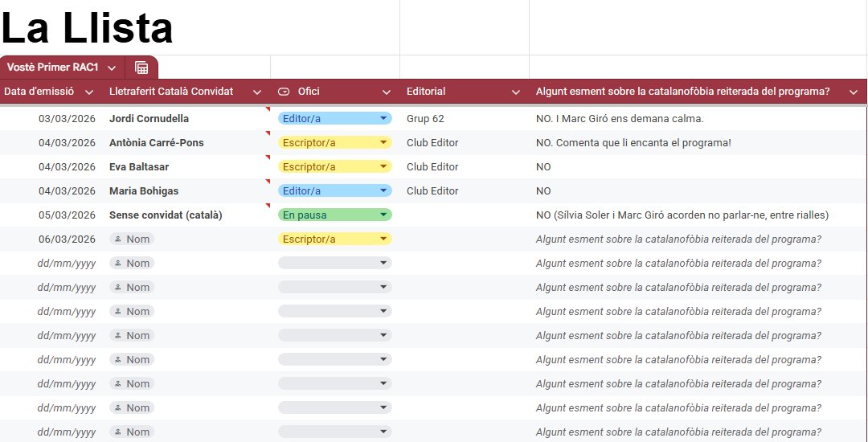Expand the Vostè Primer RAC1 table name dropdown

[112, 68]
